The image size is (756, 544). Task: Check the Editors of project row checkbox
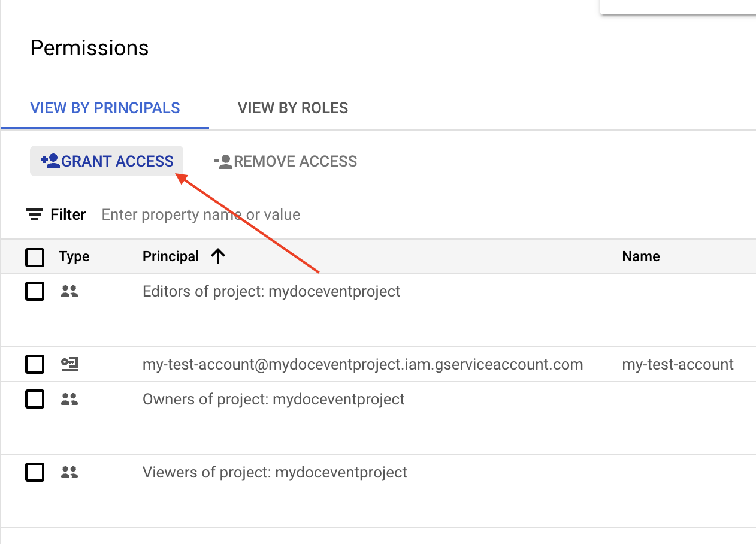pos(35,292)
